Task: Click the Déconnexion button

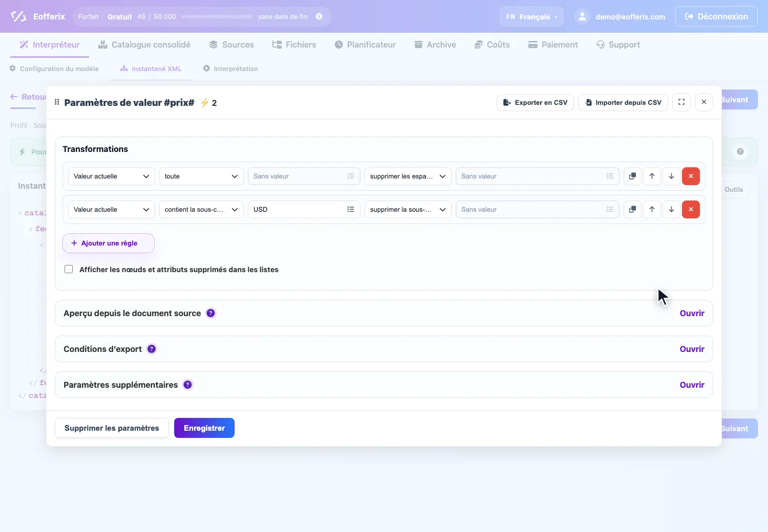Action: [x=716, y=16]
